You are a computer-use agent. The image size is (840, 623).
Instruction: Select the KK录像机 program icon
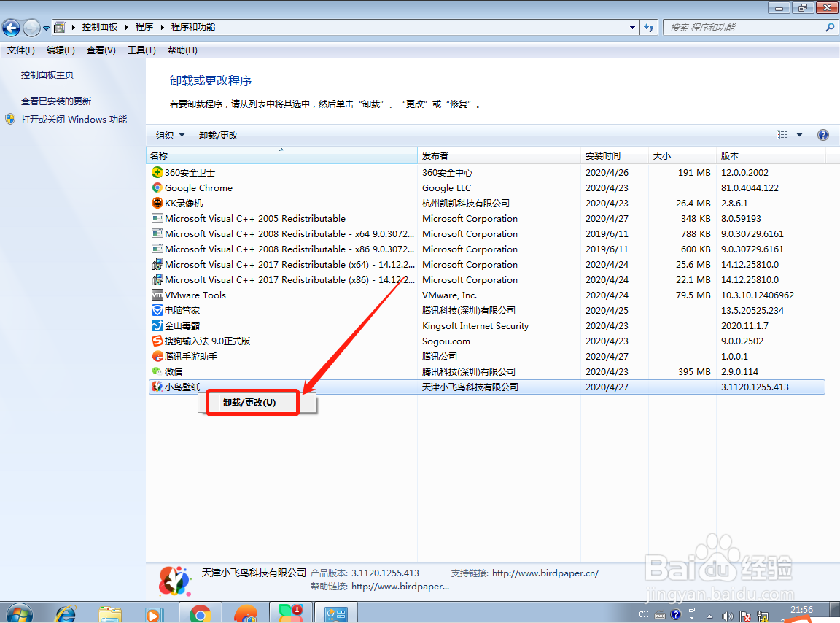[157, 203]
